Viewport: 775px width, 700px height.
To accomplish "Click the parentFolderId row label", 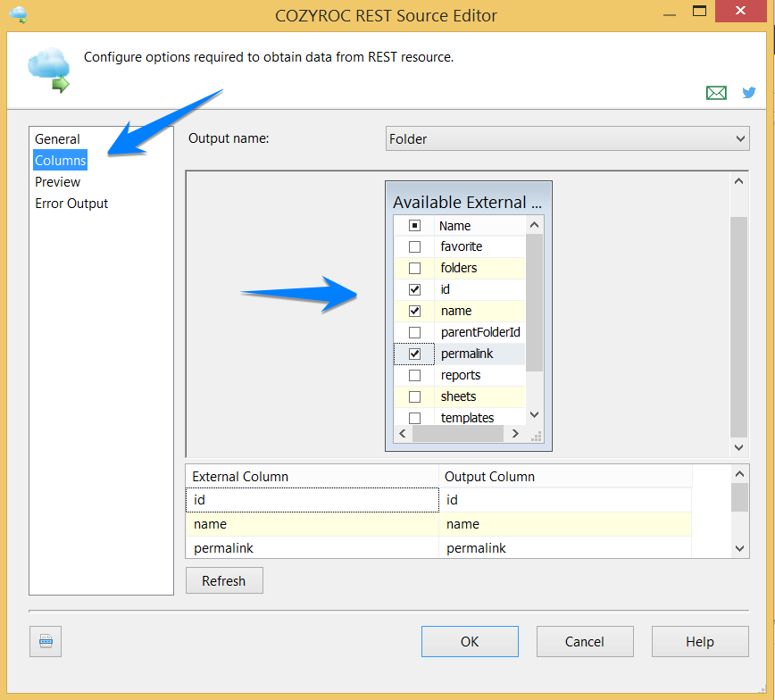I will [x=480, y=332].
